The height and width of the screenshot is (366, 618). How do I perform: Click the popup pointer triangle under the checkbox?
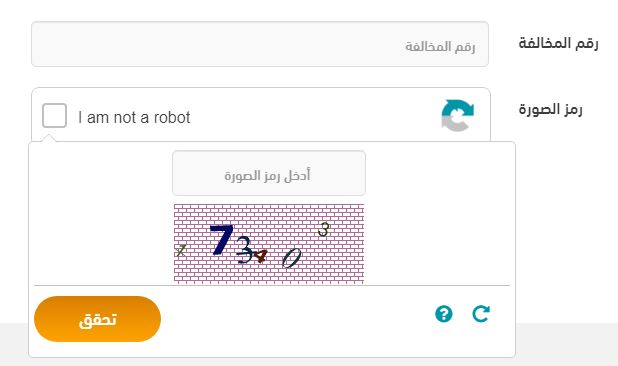[49, 138]
